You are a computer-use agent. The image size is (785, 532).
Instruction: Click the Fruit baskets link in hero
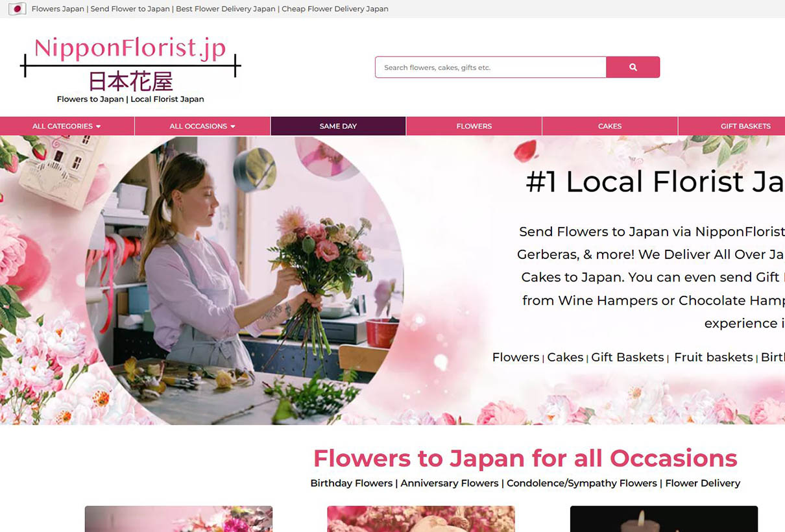click(x=714, y=357)
